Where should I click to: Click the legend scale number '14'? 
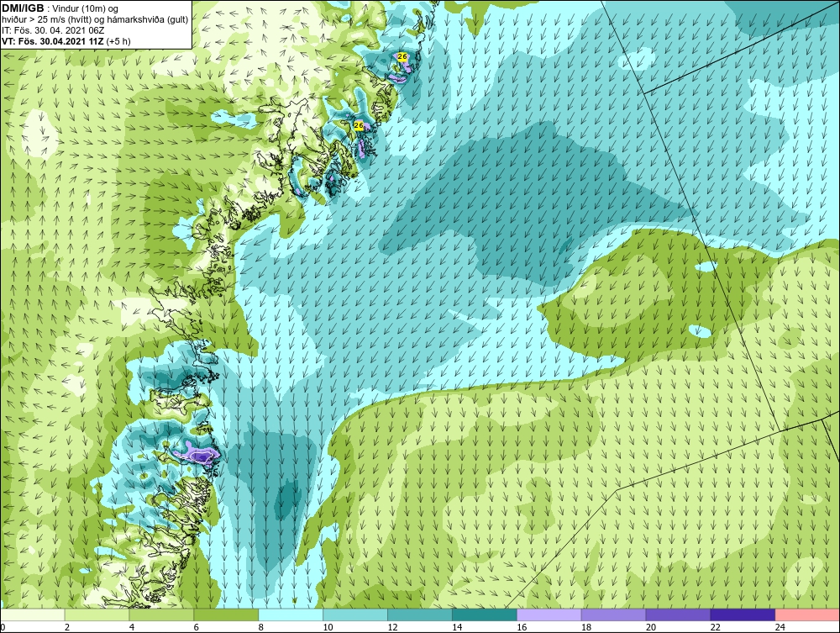pos(457,627)
